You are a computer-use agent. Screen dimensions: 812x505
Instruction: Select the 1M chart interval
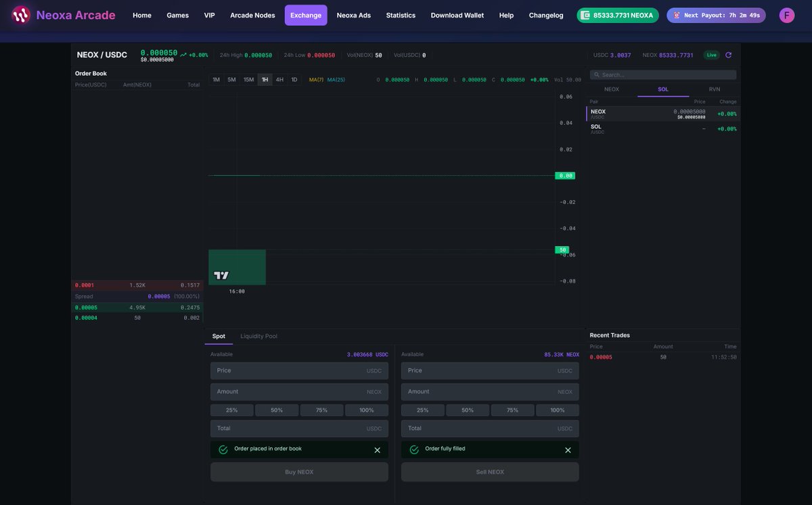[217, 80]
